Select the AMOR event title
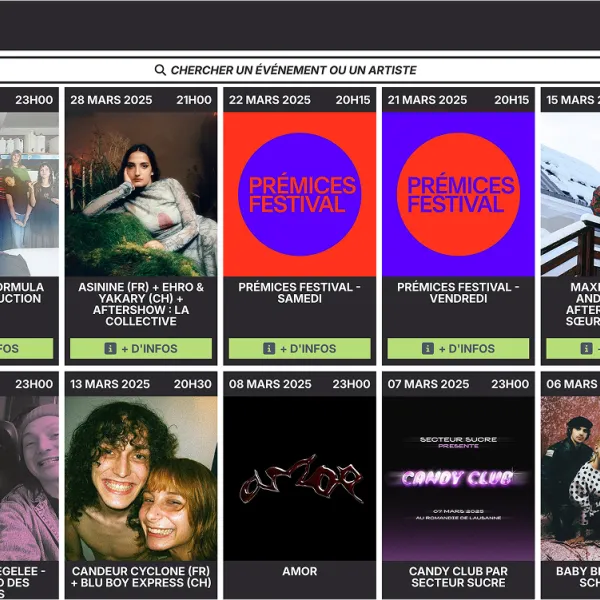Screen dimensions: 600x600 (x=300, y=571)
